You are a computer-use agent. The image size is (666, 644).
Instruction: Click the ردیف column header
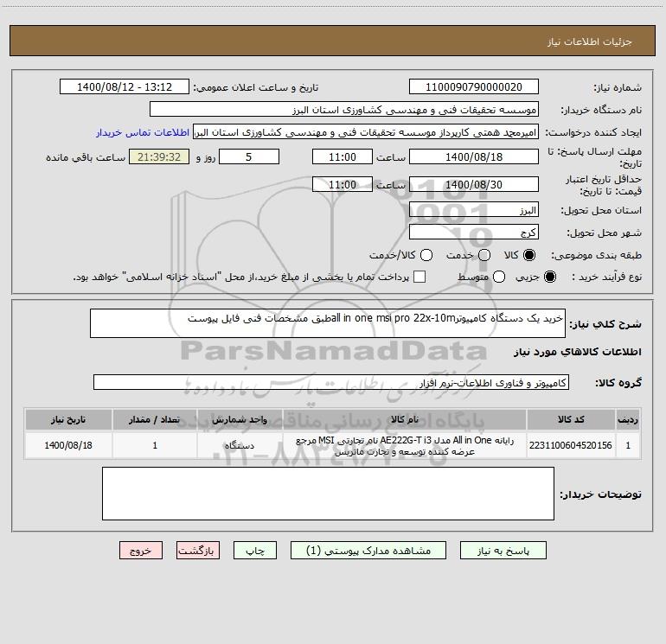(628, 419)
